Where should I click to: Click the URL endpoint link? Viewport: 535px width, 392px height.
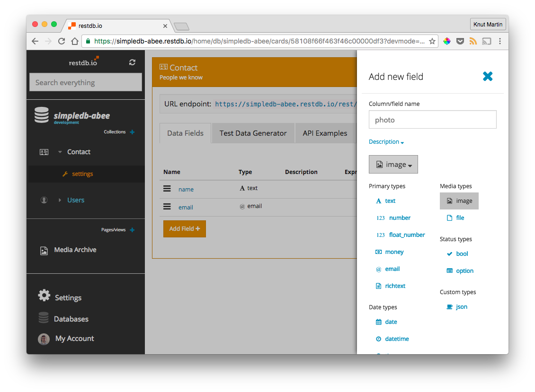(x=286, y=104)
